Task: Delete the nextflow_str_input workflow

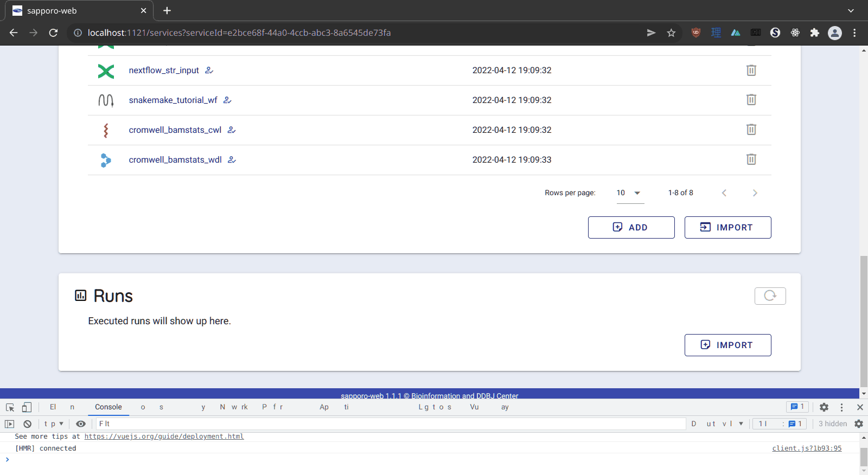Action: click(751, 70)
